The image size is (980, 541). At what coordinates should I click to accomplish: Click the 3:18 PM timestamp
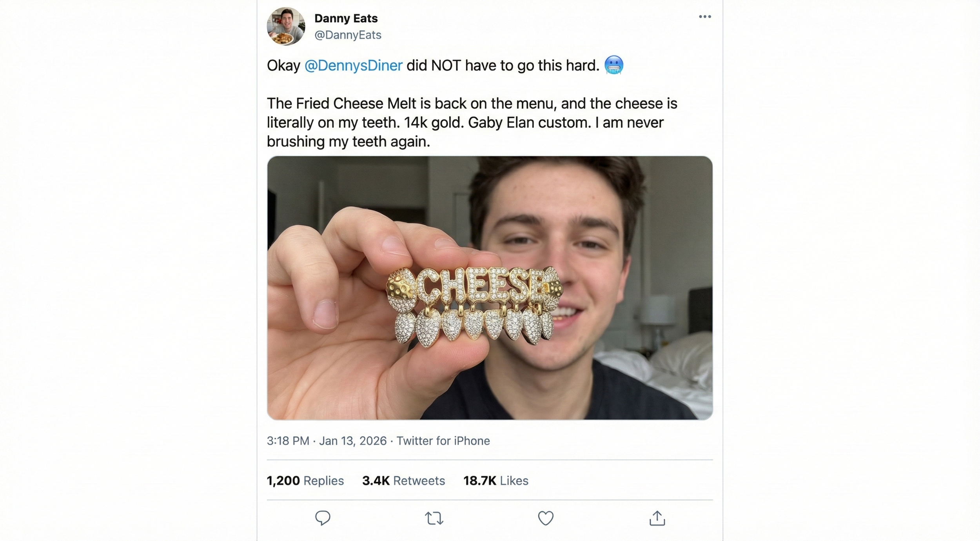[288, 441]
